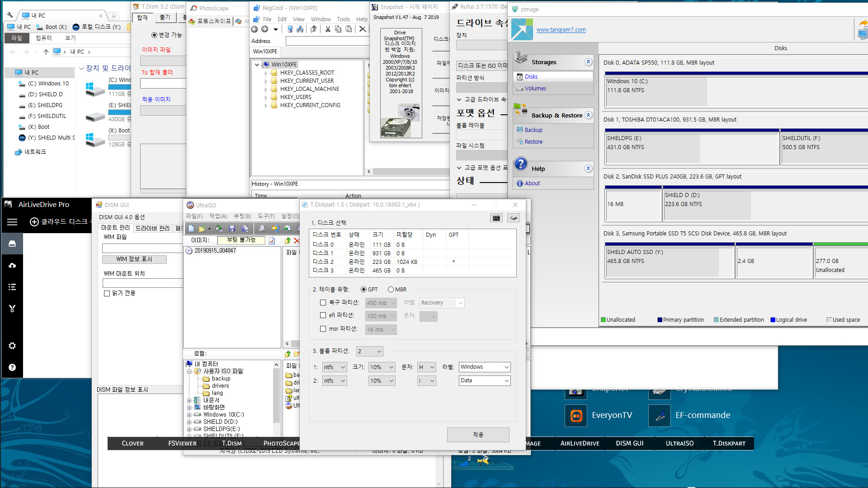Select the 변경 가능 radio button in T.Dism
Image resolution: width=868 pixels, height=488 pixels.
154,35
